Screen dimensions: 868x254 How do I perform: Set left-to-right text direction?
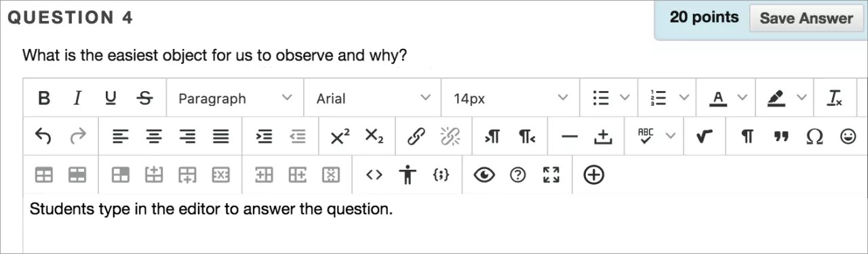[492, 137]
